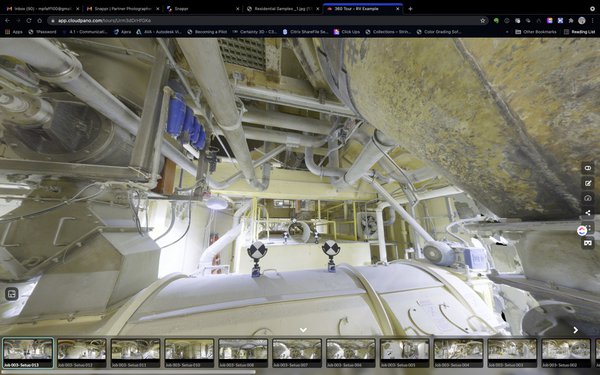Open the edit tour pencil icon
Viewport: 600px width, 375px height.
pos(588,183)
